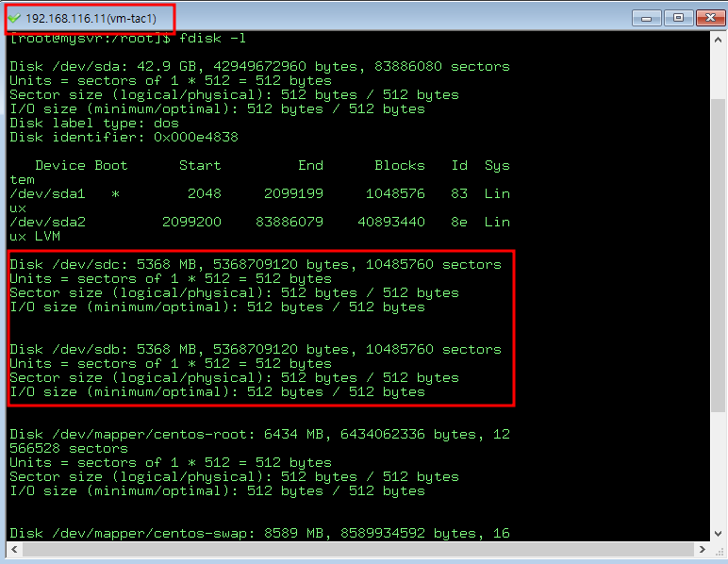Image resolution: width=728 pixels, height=564 pixels.
Task: Click the vertical scrollbar thumb
Action: [x=718, y=255]
